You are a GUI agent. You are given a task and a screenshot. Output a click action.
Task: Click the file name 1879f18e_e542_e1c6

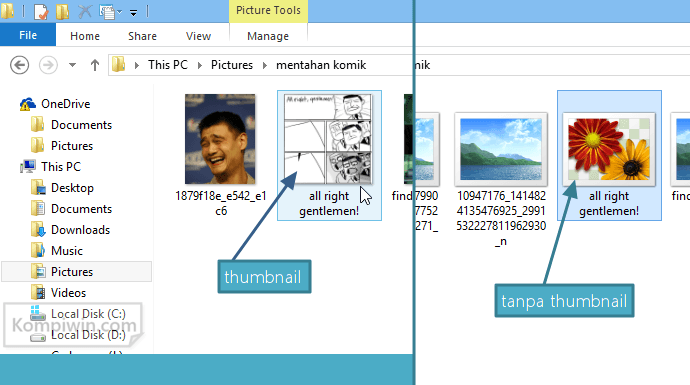coord(221,203)
